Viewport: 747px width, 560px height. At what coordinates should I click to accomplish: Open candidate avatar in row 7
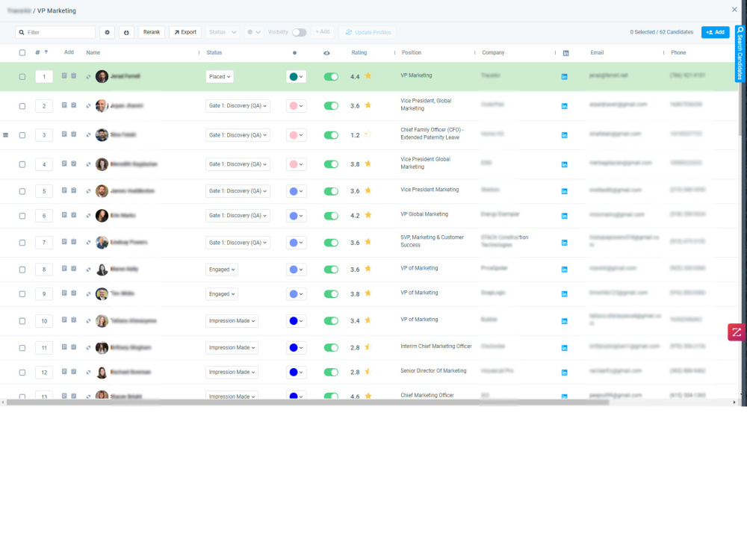coord(102,243)
